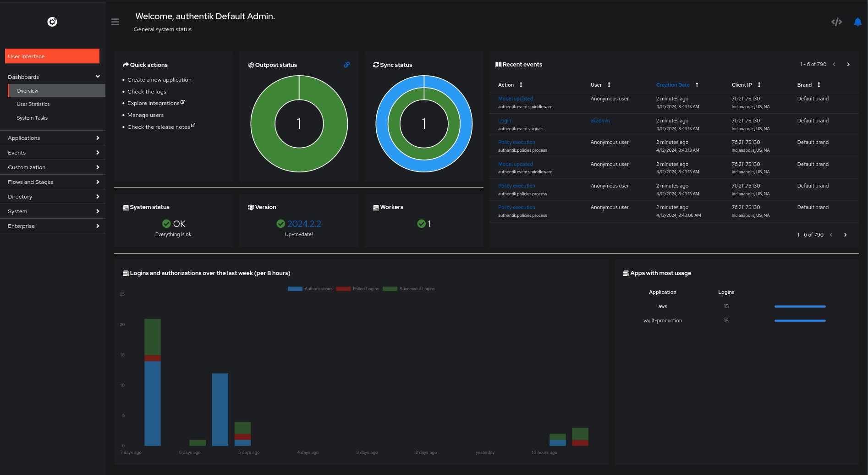Open the API browser via the code icon
The image size is (868, 475).
(x=836, y=22)
